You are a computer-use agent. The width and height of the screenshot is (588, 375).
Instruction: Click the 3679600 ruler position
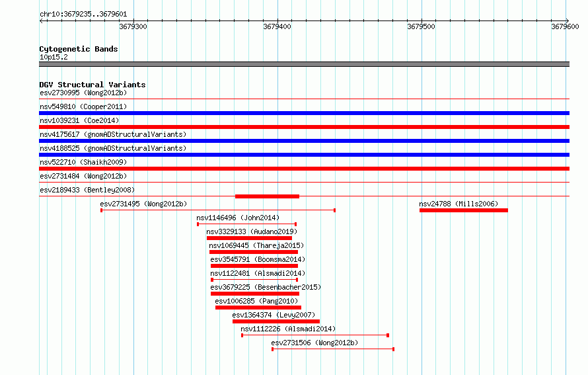(x=565, y=26)
